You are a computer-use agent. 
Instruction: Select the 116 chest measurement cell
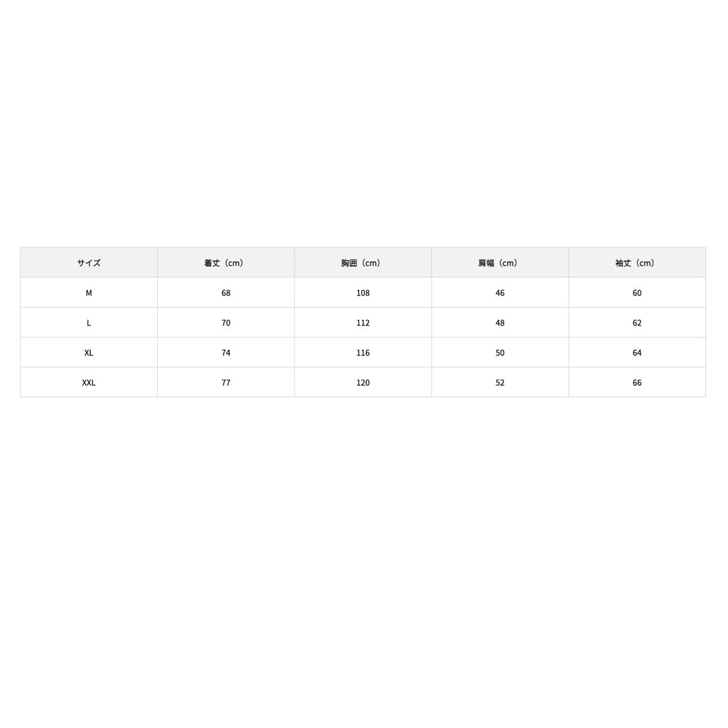tap(363, 353)
